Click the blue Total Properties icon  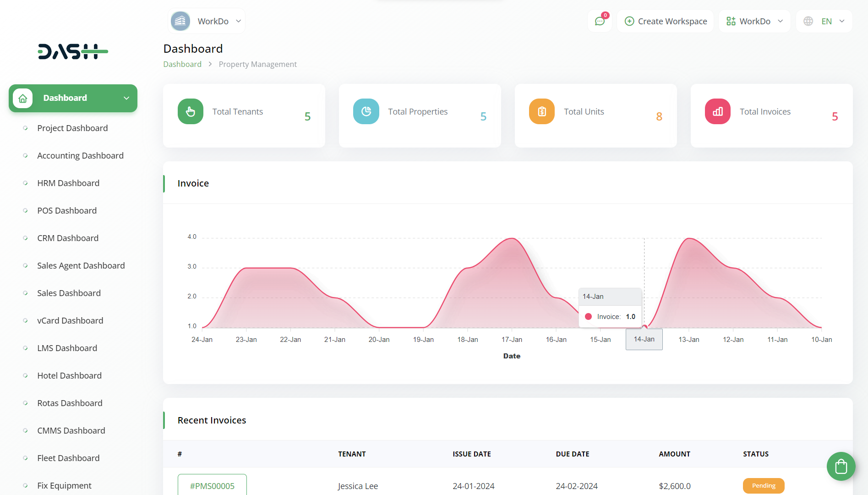pos(366,111)
